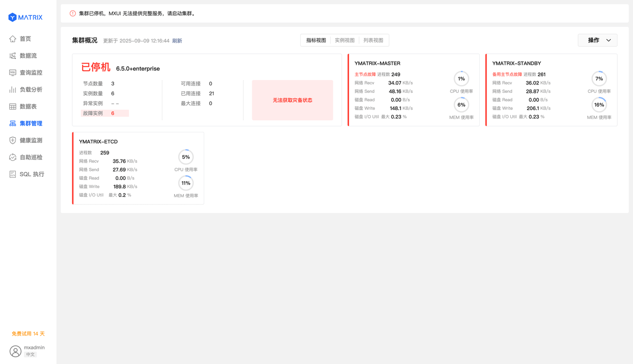Click the 已停机 status heading
Screen dimensions: 633x364
[96, 68]
